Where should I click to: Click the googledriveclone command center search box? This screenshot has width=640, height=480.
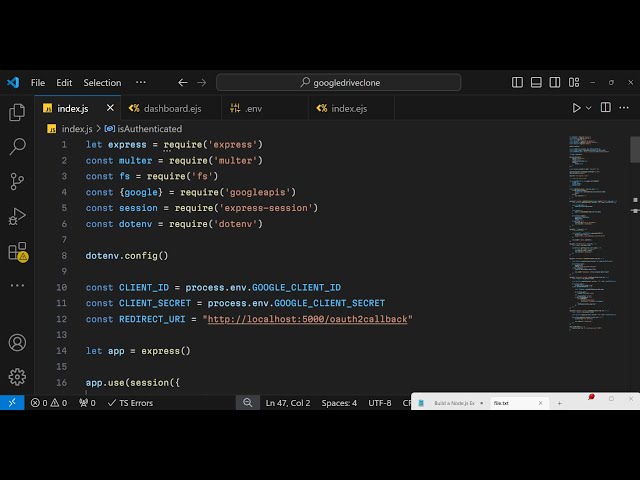coord(339,83)
